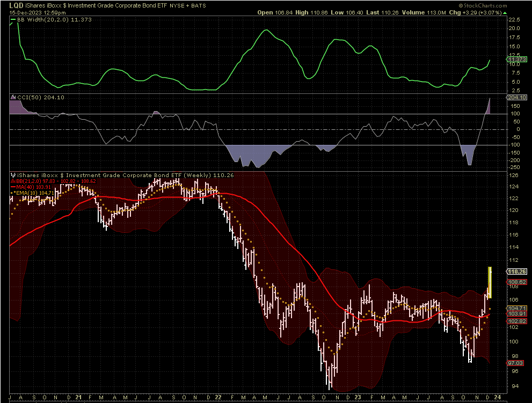The height and width of the screenshot is (403, 532).
Task: Click the High 110.86 value
Action: [311, 12]
